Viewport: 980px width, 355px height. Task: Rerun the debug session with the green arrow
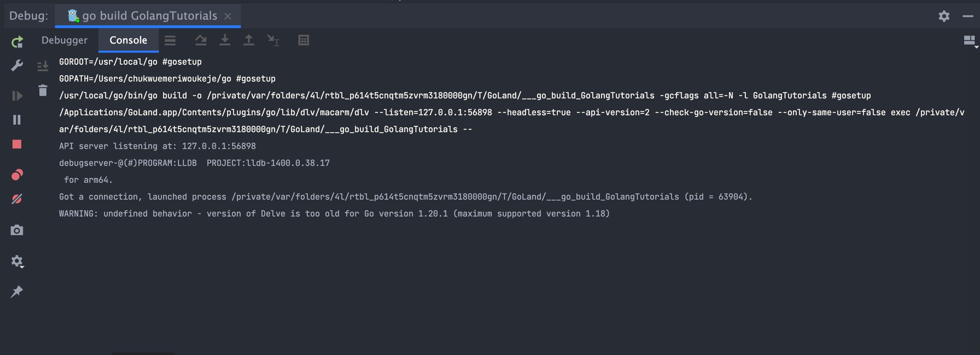17,41
